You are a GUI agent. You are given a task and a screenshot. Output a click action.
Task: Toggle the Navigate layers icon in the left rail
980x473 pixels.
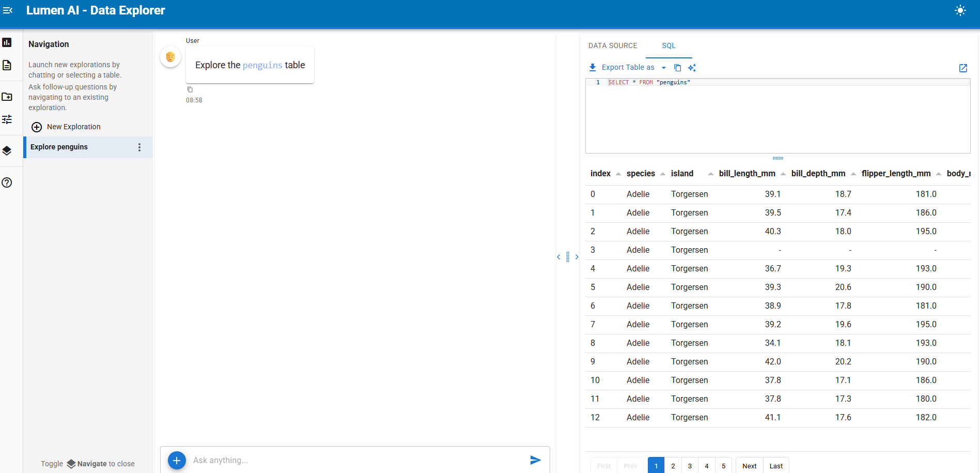7,150
